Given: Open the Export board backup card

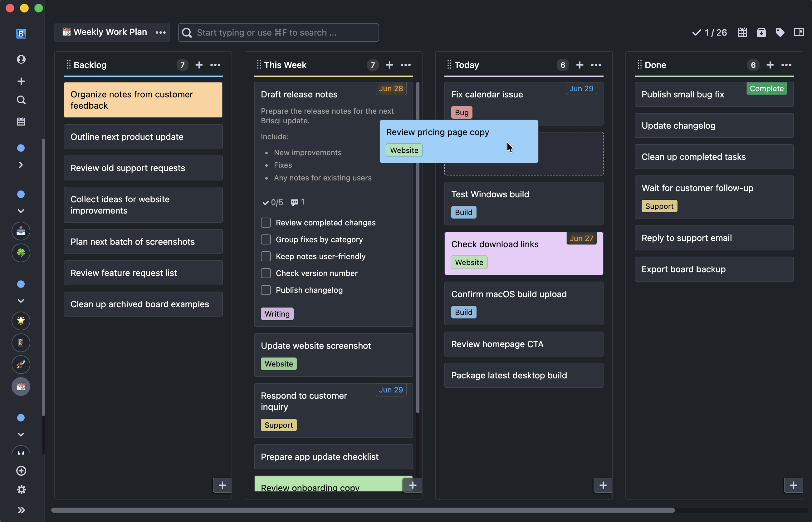Looking at the screenshot, I should (x=714, y=269).
